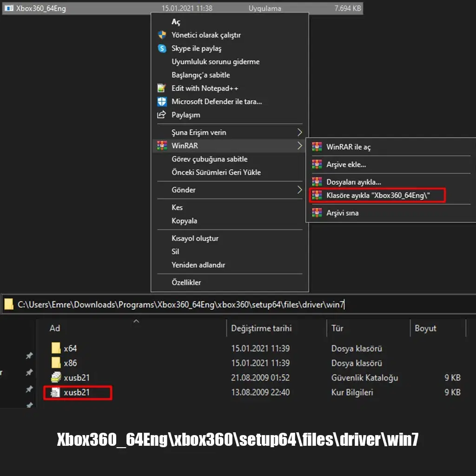Click WinRAR icon beside Arşivi sına
Screen dimensions: 476x476
(317, 212)
